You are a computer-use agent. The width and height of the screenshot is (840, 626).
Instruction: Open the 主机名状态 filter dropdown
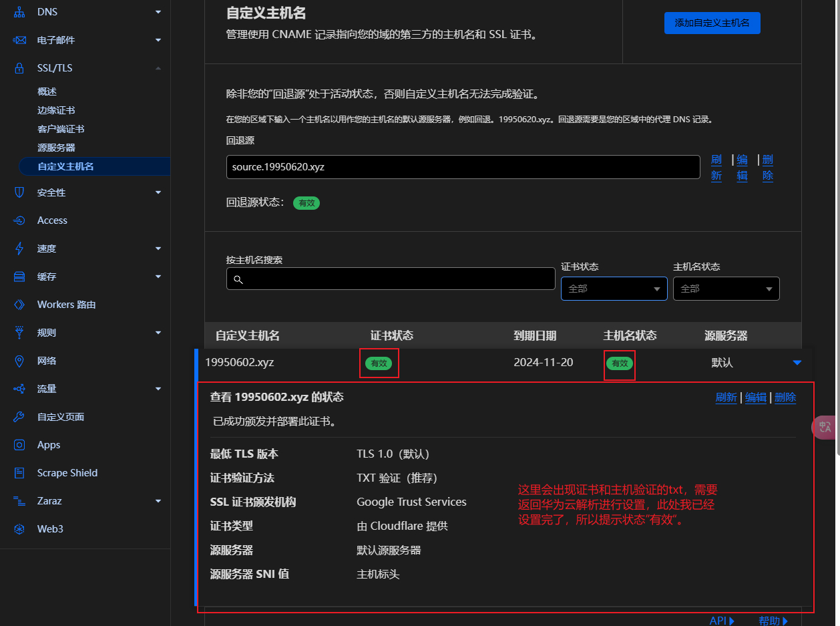[x=726, y=289]
